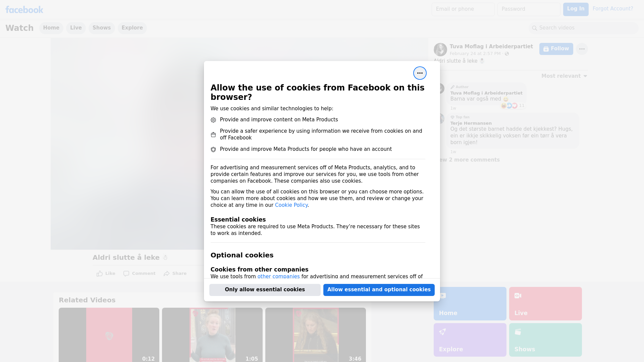The image size is (644, 362).
Task: Click the Optional cookies heading
Action: (242, 255)
